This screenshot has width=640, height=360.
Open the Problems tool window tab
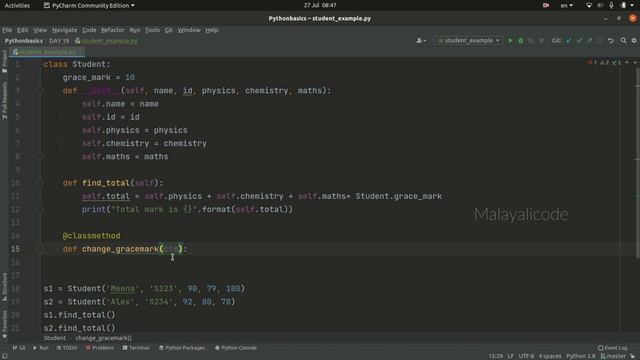point(100,348)
